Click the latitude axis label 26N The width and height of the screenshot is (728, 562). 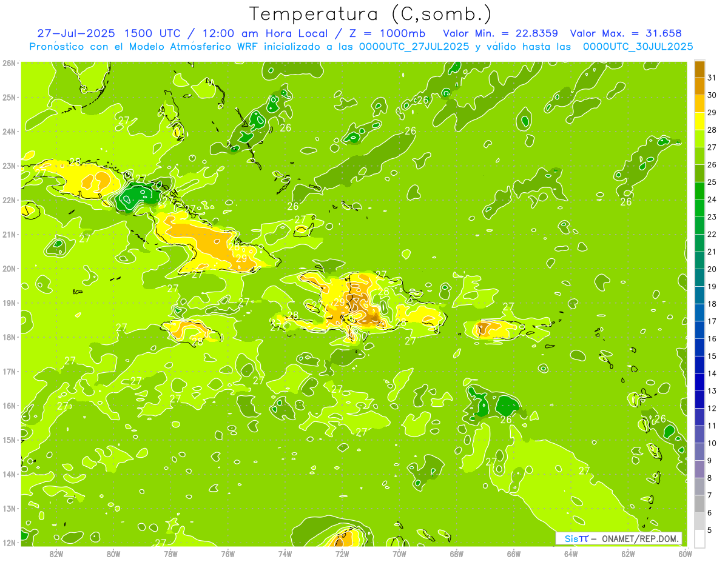tap(8, 63)
